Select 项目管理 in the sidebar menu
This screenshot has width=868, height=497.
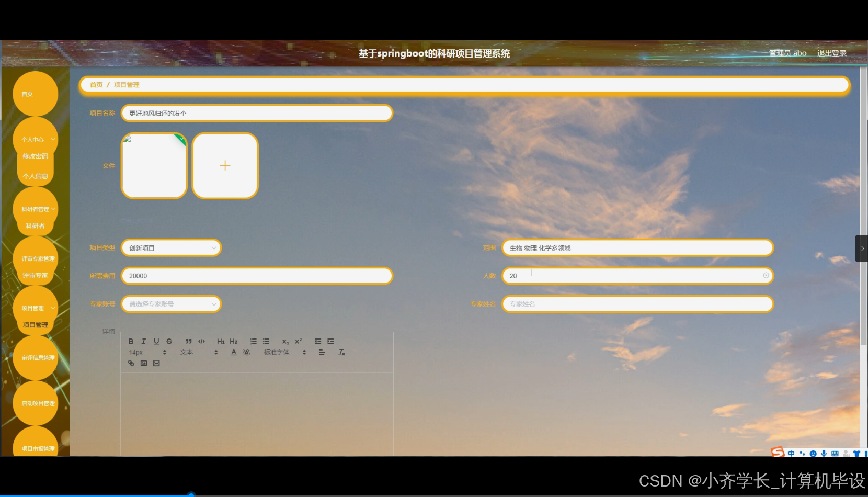pyautogui.click(x=35, y=324)
